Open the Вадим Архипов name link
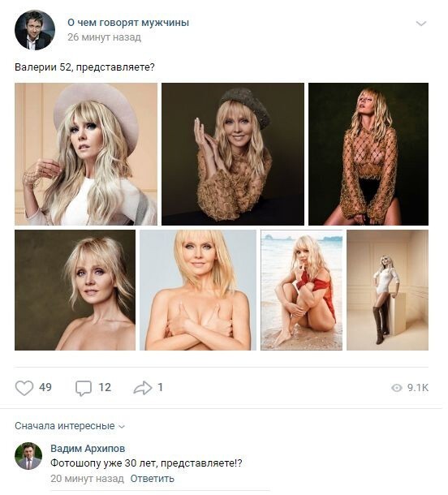Image resolution: width=448 pixels, height=495 pixels. 88,449
